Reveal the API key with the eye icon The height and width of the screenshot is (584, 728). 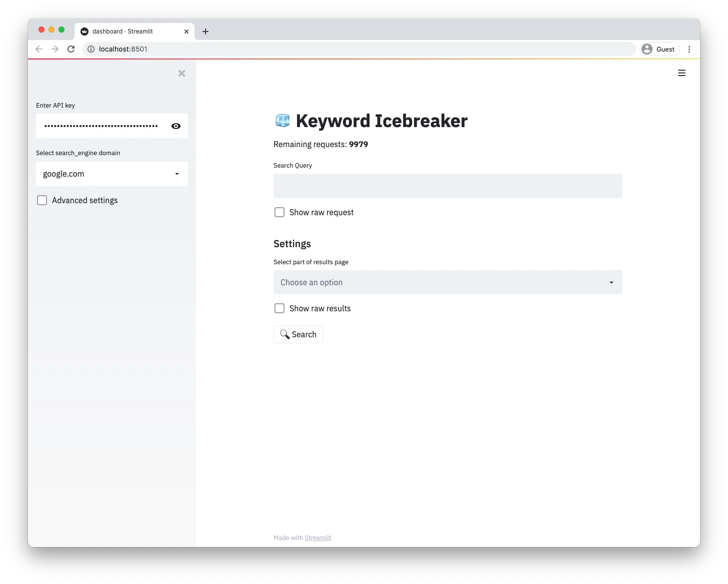(x=176, y=126)
